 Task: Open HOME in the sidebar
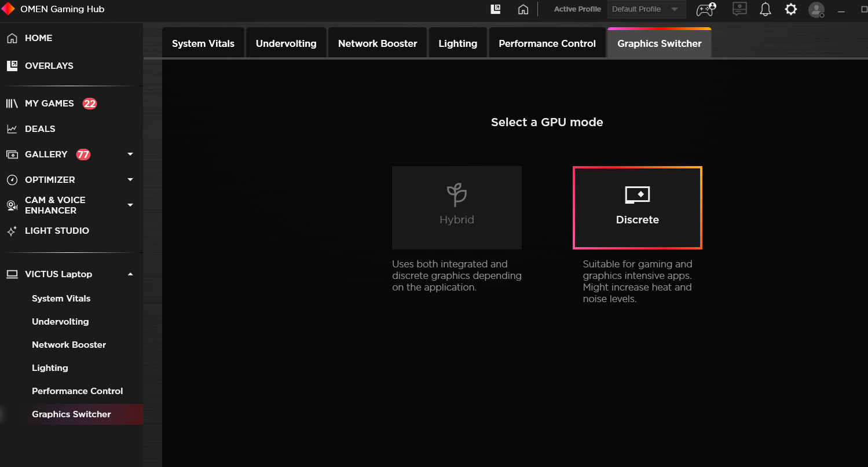[x=39, y=38]
